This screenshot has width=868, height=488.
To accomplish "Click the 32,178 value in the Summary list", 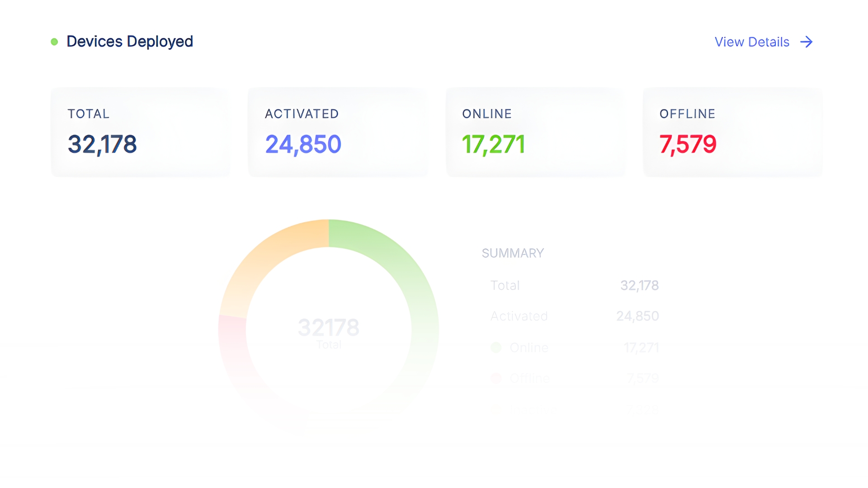I will click(639, 286).
